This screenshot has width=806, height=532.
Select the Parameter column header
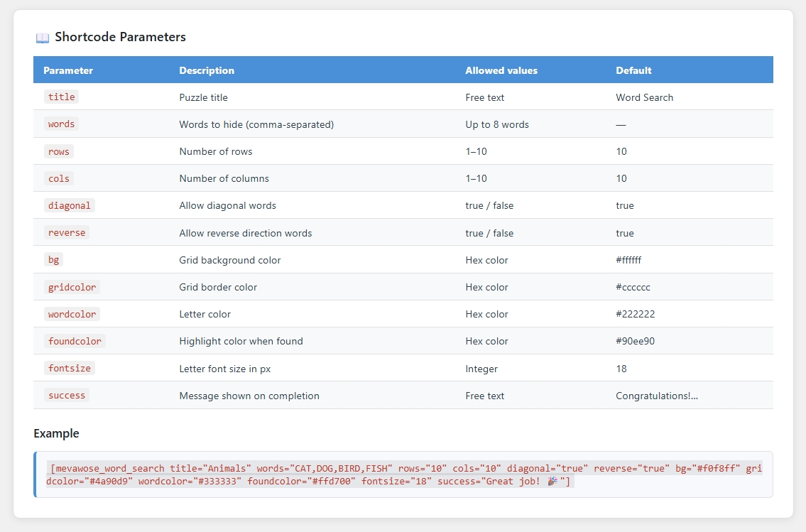[x=68, y=70]
